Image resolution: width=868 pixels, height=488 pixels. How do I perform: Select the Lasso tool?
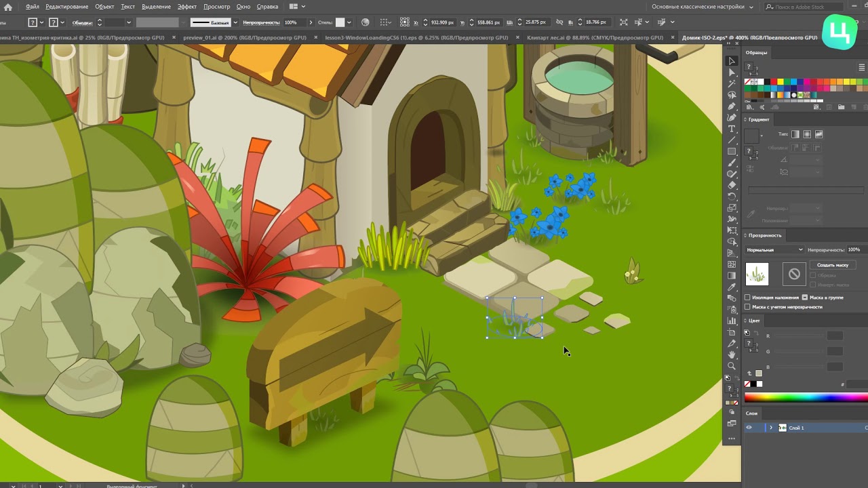pos(732,95)
